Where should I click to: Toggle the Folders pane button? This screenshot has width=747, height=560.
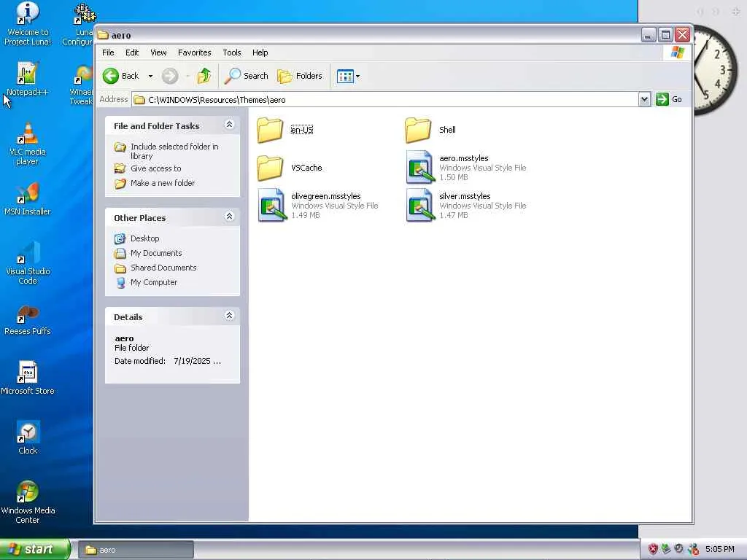(300, 76)
